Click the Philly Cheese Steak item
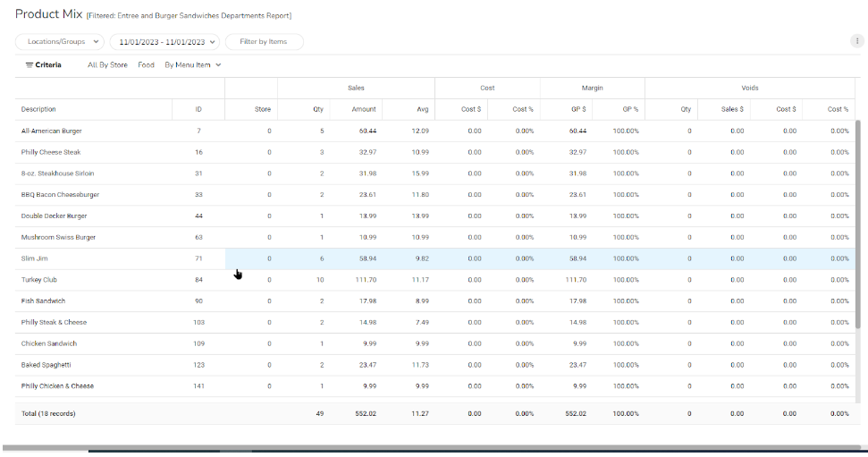 coord(50,152)
